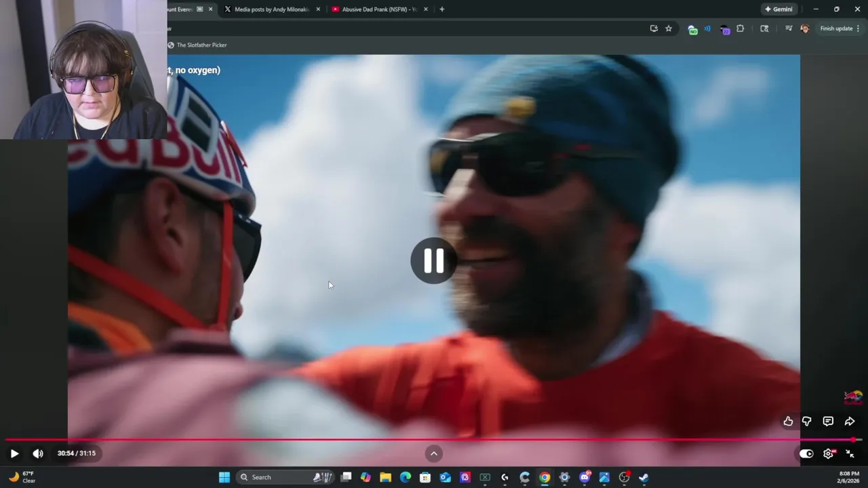Open the Chrome three-dot menu
Screen dimensions: 868x488
click(x=859, y=28)
